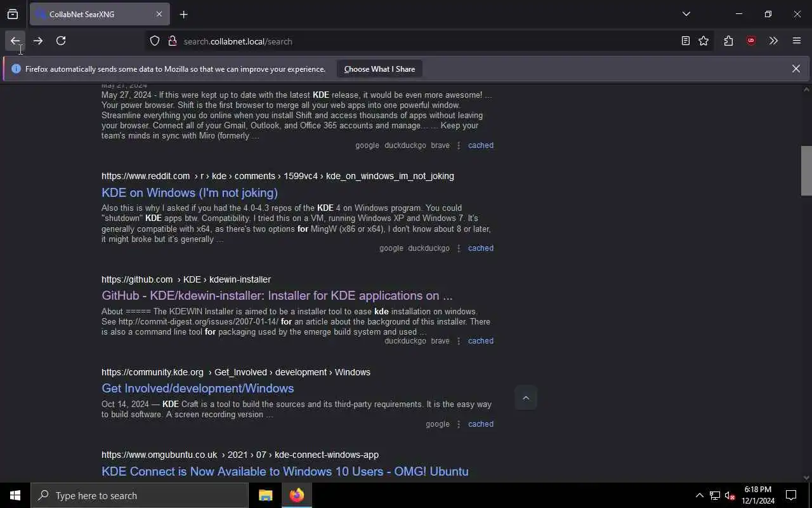The image size is (812, 508).
Task: Open File Explorer from taskbar
Action: coord(265,495)
